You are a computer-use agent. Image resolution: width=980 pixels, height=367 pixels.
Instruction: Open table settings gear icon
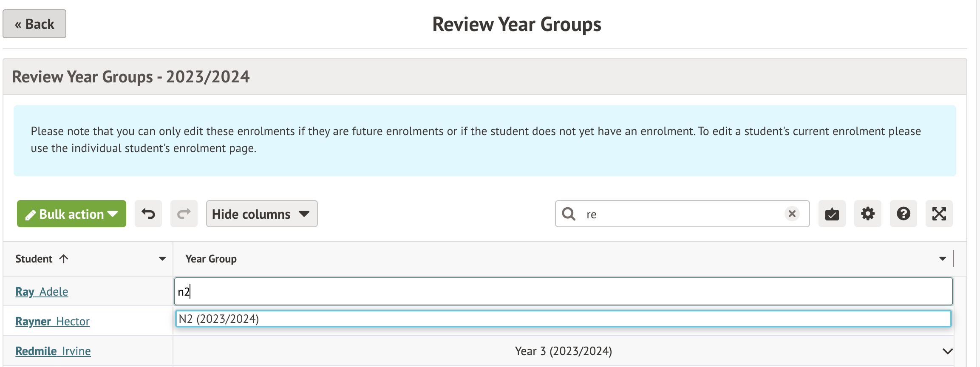pos(867,214)
